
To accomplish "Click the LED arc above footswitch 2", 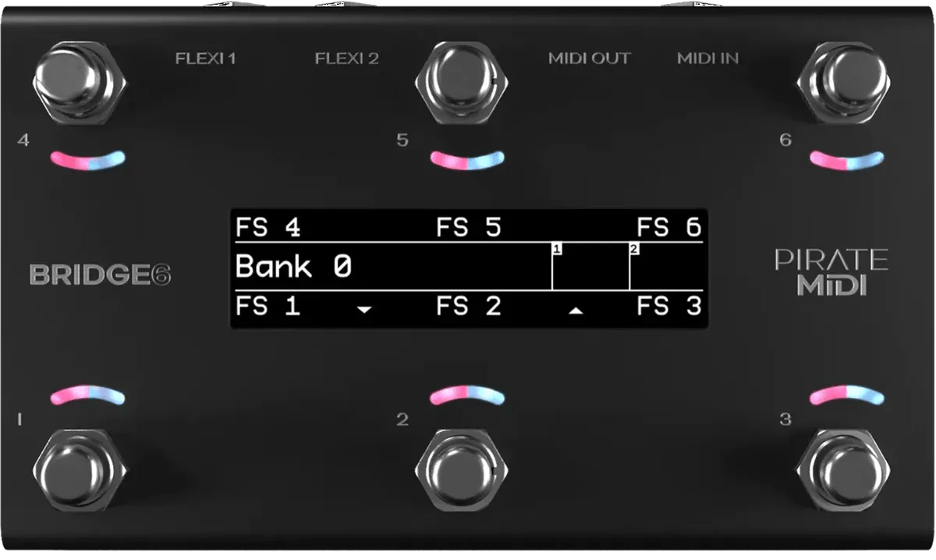I will click(x=467, y=395).
